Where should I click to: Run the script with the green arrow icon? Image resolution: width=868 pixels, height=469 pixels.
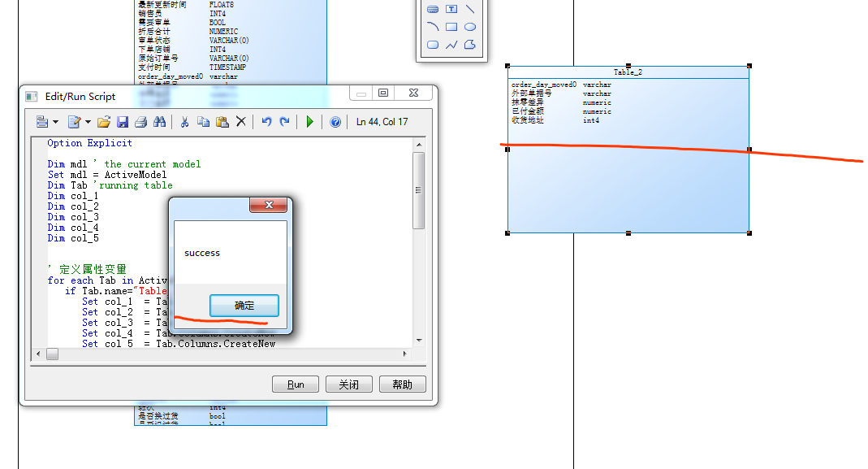click(x=310, y=122)
